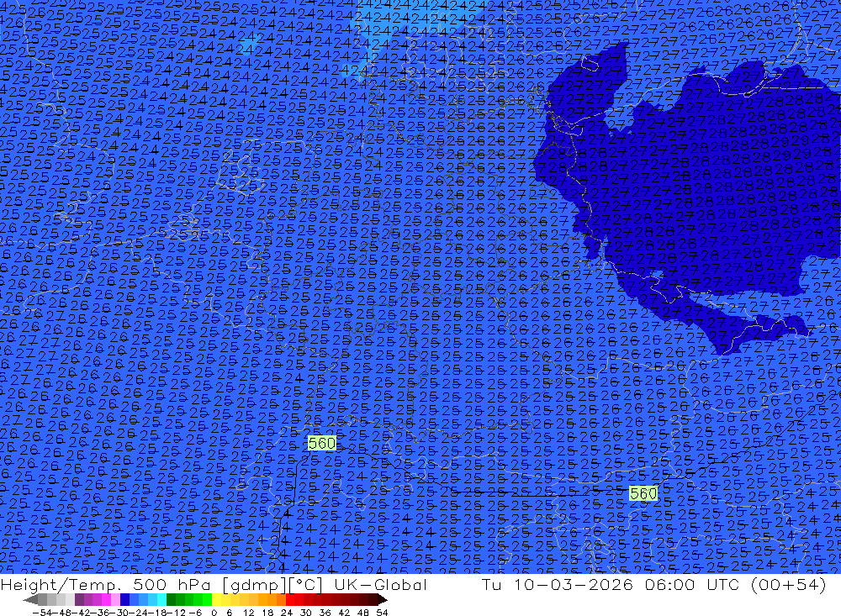
Task: Click the 'UK-Global' model name text
Action: click(380, 585)
